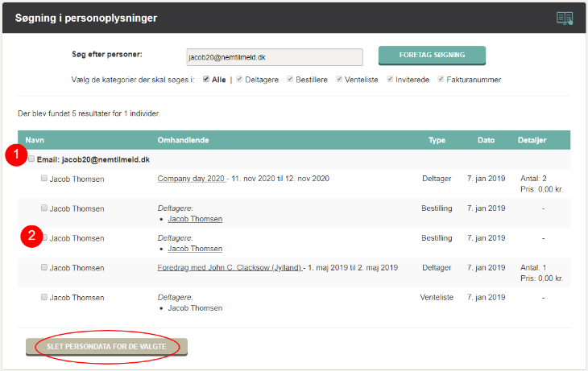Image resolution: width=588 pixels, height=371 pixels.
Task: Check Jacob Thomsen row of type Venteliste
Action: (44, 297)
